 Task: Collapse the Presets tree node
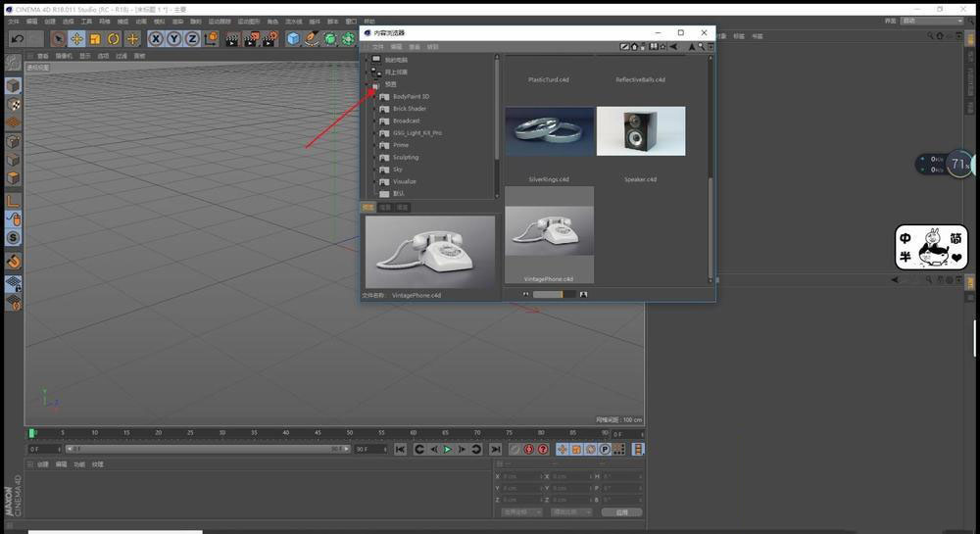(367, 84)
